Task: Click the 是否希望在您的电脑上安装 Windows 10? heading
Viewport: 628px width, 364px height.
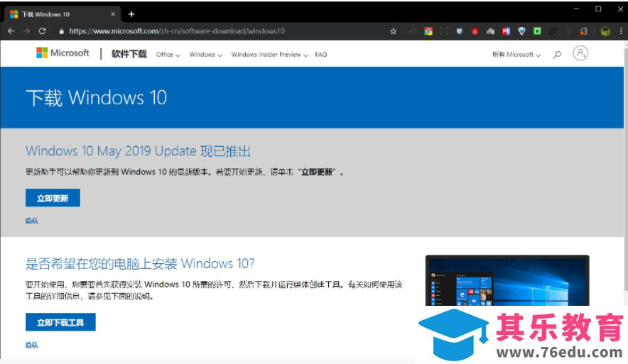Action: [x=140, y=264]
